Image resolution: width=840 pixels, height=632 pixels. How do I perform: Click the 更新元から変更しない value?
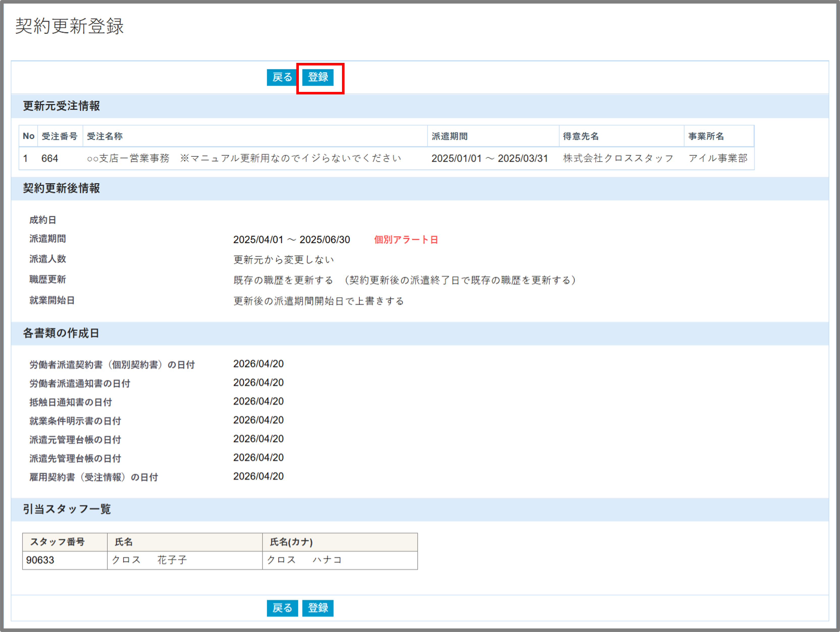(x=284, y=260)
